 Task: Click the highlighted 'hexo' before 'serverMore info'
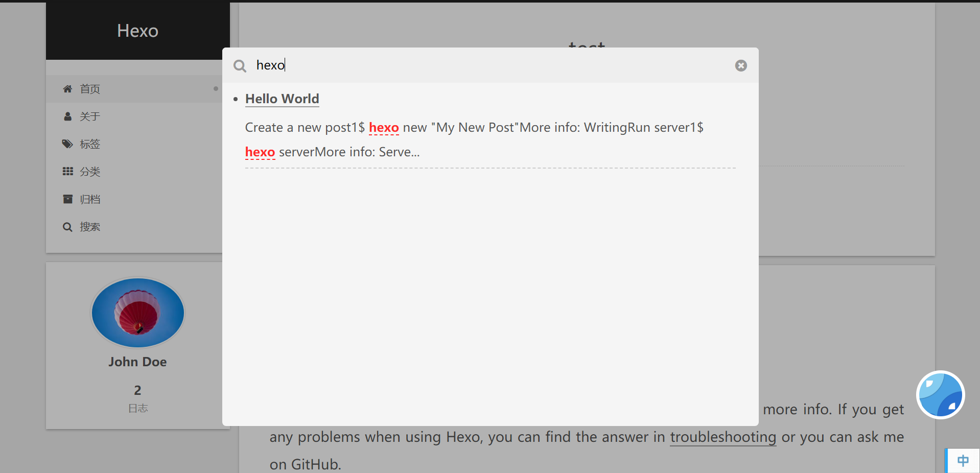[x=260, y=152]
